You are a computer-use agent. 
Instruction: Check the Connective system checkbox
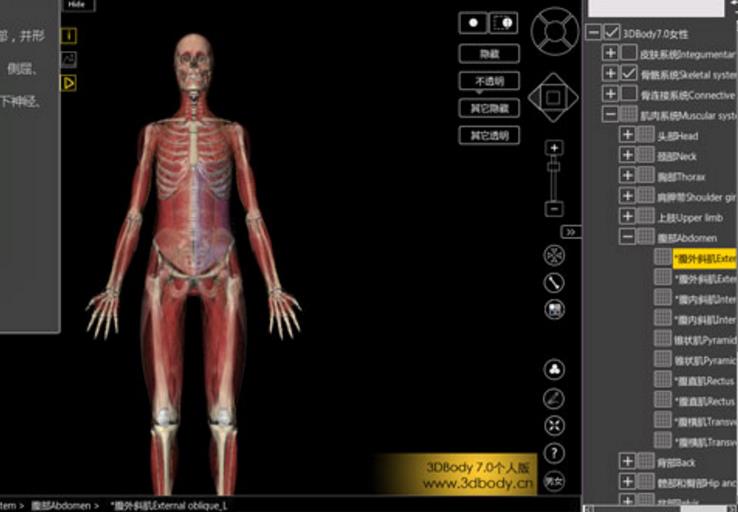(x=629, y=94)
